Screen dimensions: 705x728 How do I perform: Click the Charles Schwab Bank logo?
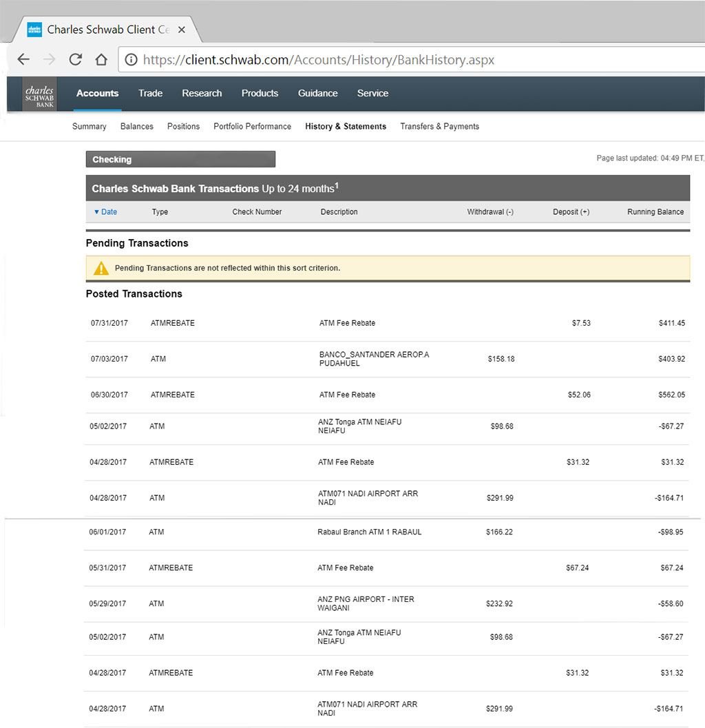coord(39,94)
